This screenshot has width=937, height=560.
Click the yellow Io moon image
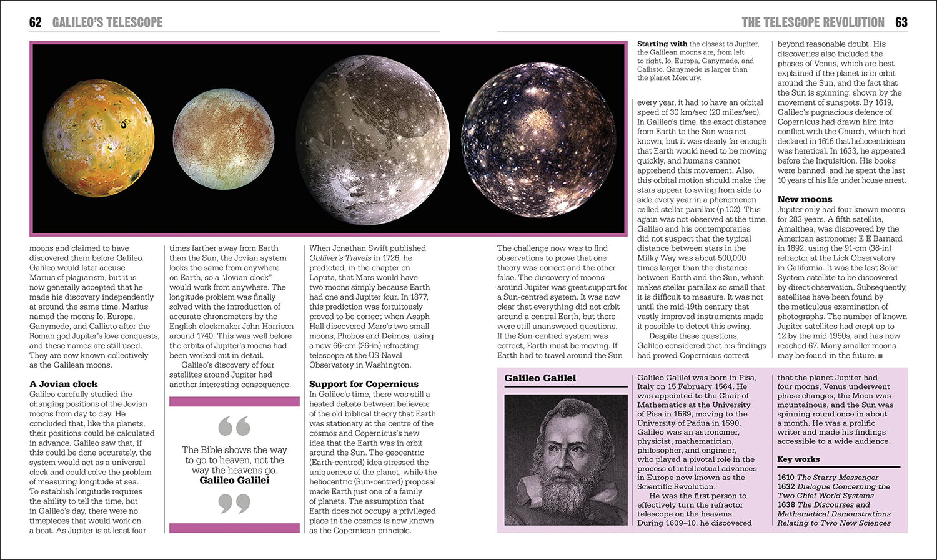click(98, 138)
